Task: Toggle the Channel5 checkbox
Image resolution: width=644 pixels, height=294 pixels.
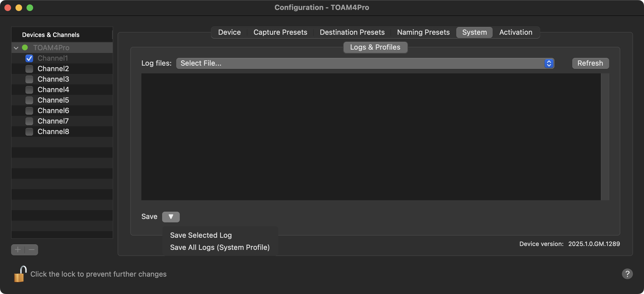Action: [x=29, y=100]
